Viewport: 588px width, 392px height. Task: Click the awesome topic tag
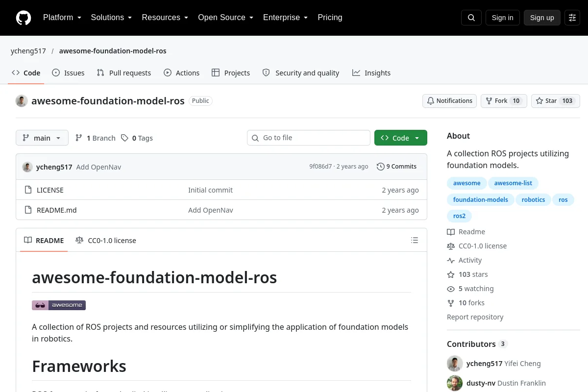coord(467,183)
